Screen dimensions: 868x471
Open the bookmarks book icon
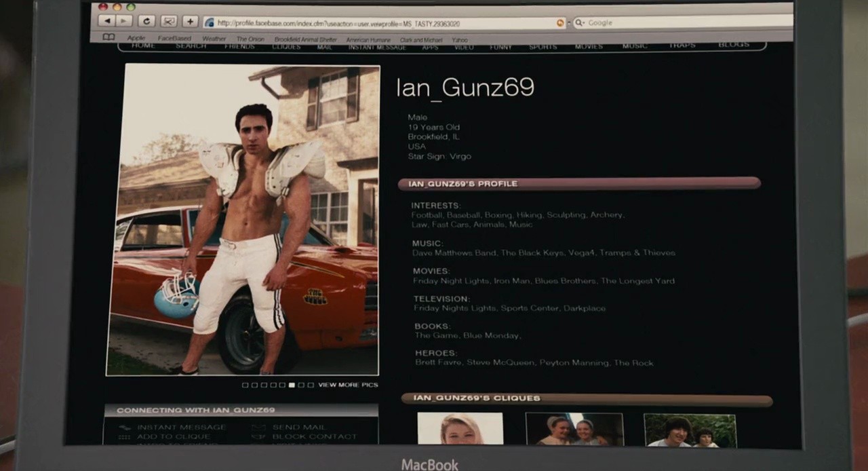coord(108,37)
